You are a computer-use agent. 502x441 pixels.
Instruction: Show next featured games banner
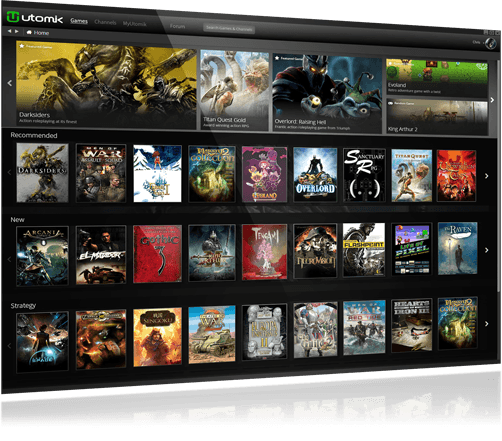(492, 100)
